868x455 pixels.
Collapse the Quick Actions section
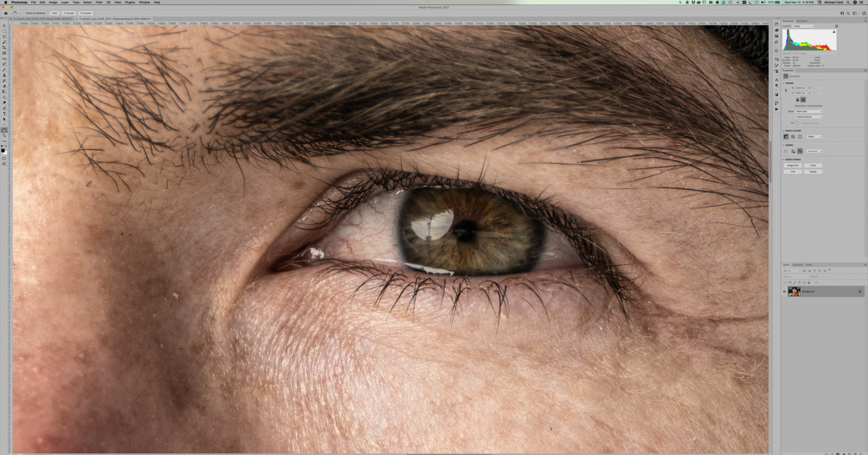click(783, 159)
